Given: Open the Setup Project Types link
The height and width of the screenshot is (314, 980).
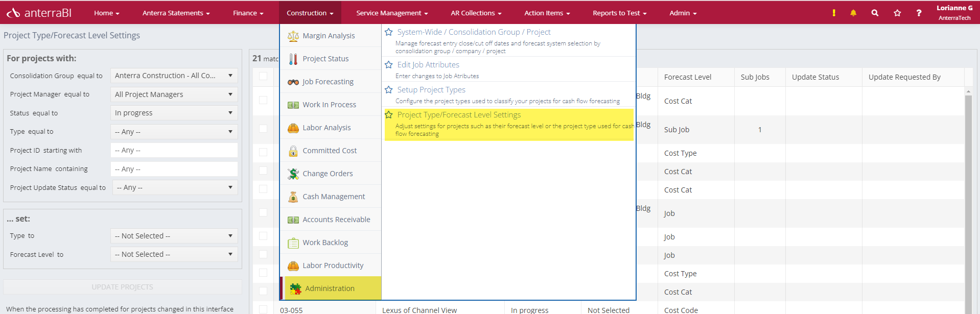Looking at the screenshot, I should coord(431,90).
